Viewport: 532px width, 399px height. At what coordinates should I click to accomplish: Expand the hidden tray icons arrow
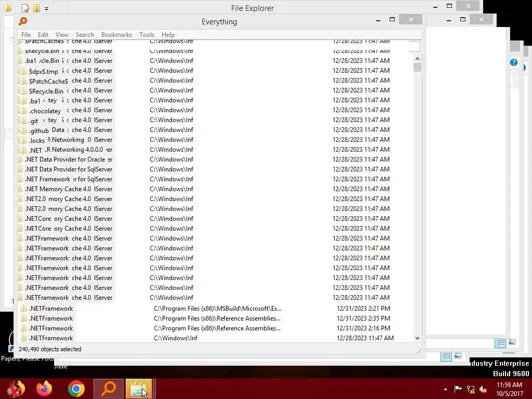tap(445, 389)
